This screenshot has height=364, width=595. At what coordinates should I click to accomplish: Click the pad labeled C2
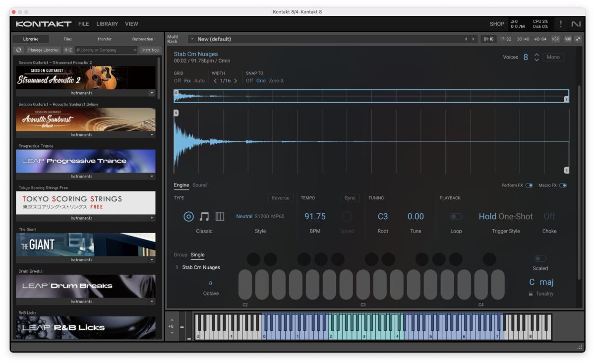[x=245, y=285]
